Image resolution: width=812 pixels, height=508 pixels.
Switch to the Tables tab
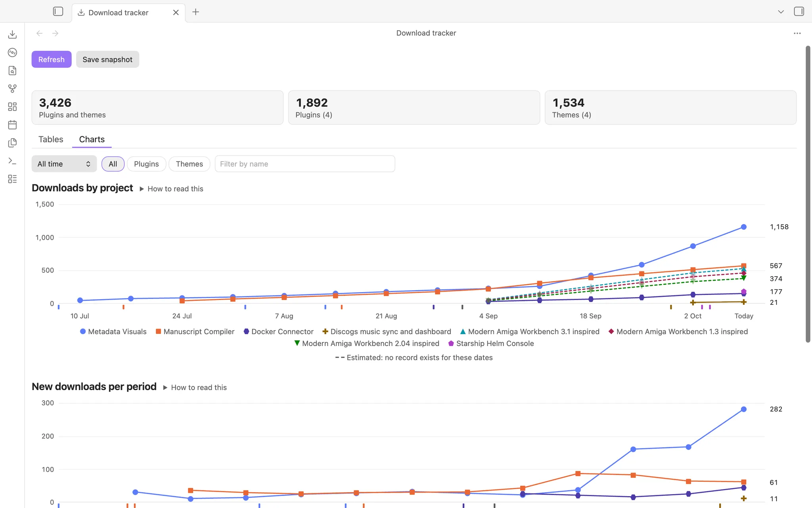pyautogui.click(x=51, y=139)
